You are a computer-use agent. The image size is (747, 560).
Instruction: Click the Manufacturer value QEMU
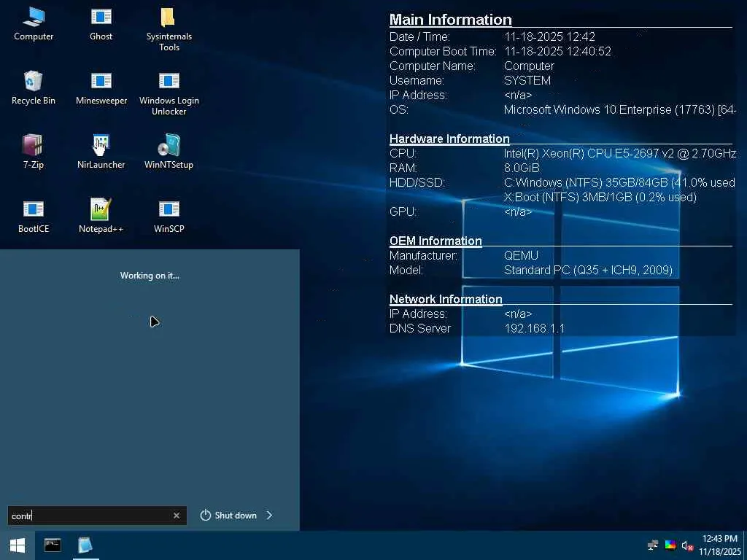click(521, 256)
